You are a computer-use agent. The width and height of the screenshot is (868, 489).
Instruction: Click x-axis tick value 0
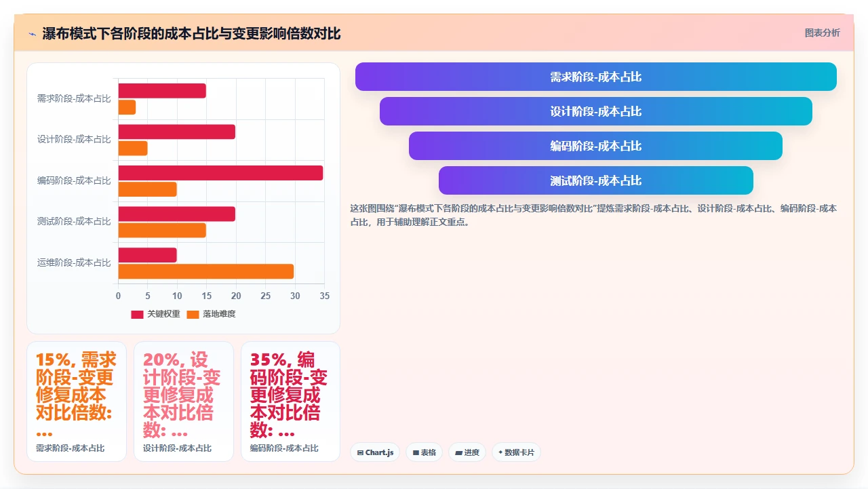tap(119, 296)
